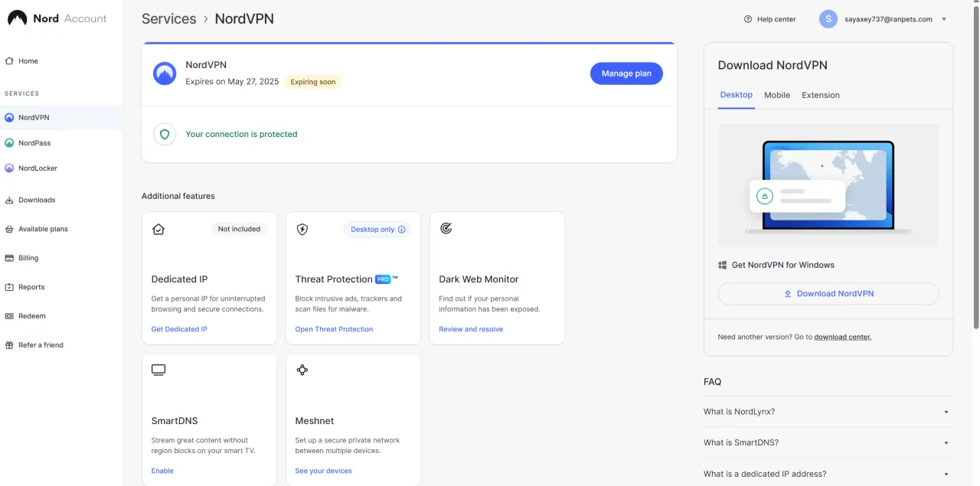Click the Downloads icon in sidebar

[9, 200]
